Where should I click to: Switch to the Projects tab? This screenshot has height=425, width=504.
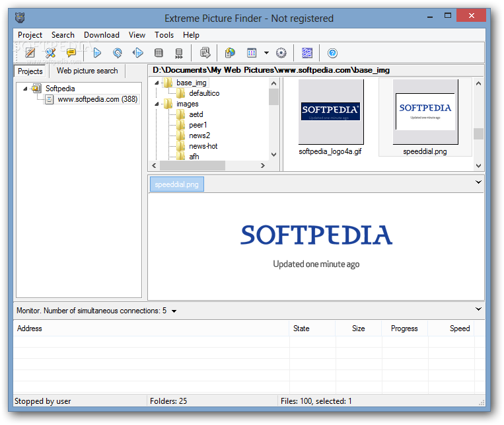point(30,71)
